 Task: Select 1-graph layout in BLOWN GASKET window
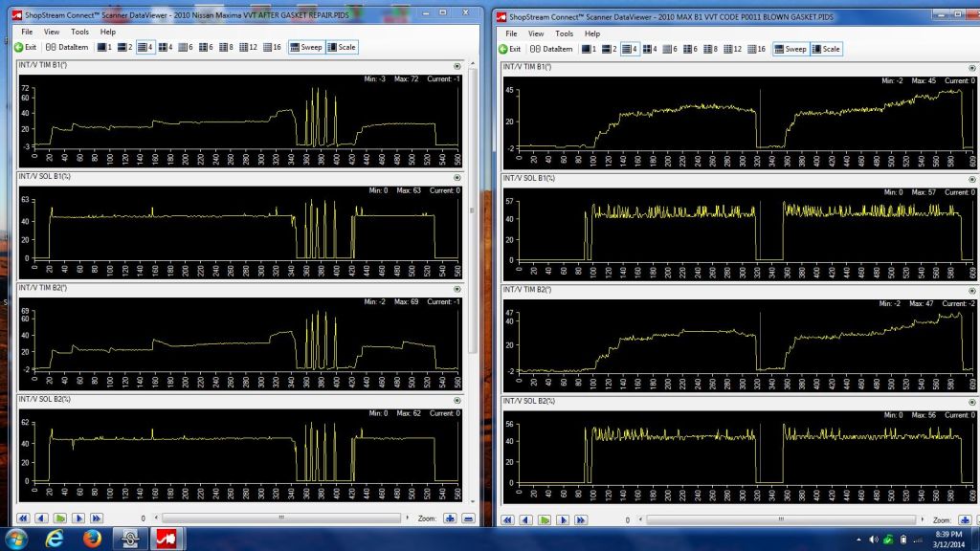tap(589, 49)
